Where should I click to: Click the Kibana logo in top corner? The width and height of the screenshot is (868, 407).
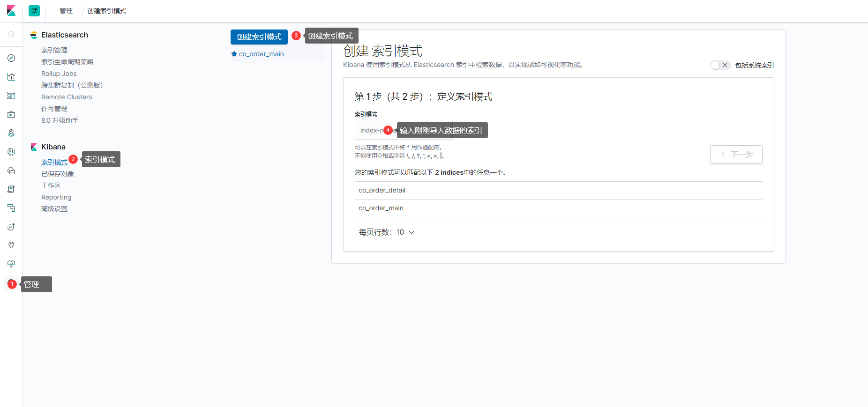tap(11, 11)
